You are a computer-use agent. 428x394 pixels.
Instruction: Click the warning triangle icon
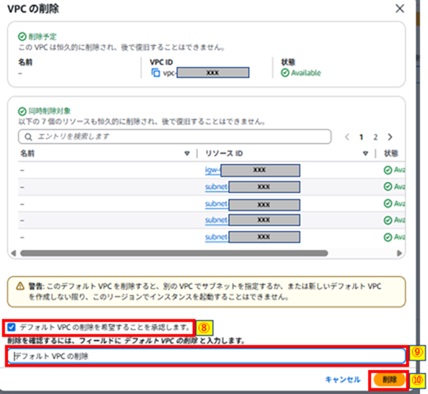pos(20,286)
